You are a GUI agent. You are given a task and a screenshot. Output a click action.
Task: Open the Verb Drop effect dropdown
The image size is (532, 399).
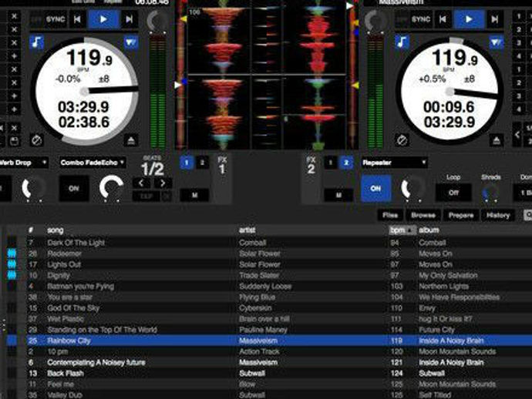click(22, 163)
